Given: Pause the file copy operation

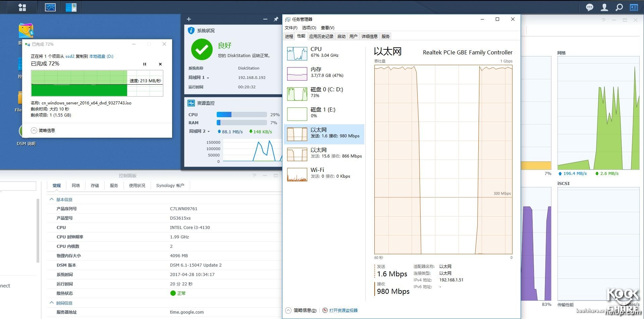Looking at the screenshot, I should (145, 64).
